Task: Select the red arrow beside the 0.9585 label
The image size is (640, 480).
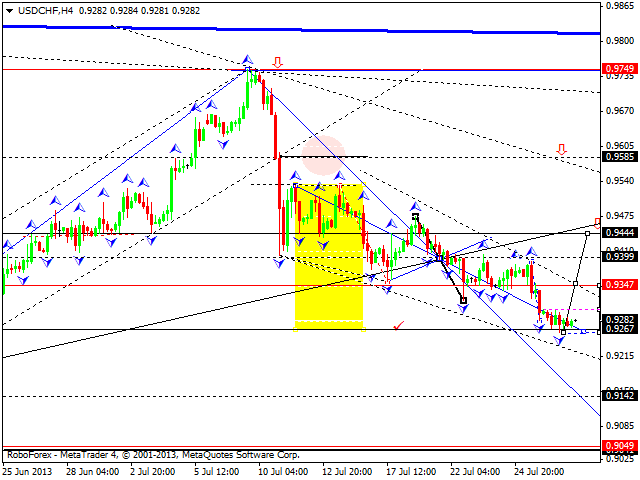Action: pos(561,150)
